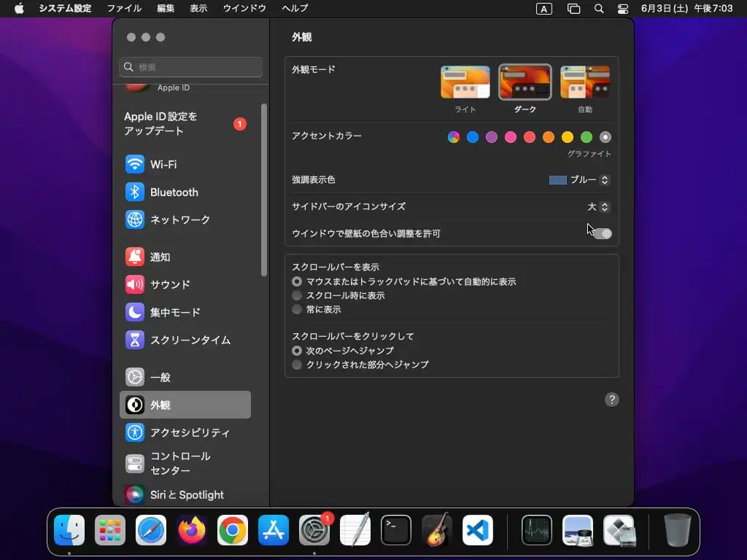Open 通知 settings pane
This screenshot has height=560, width=747.
(x=185, y=257)
